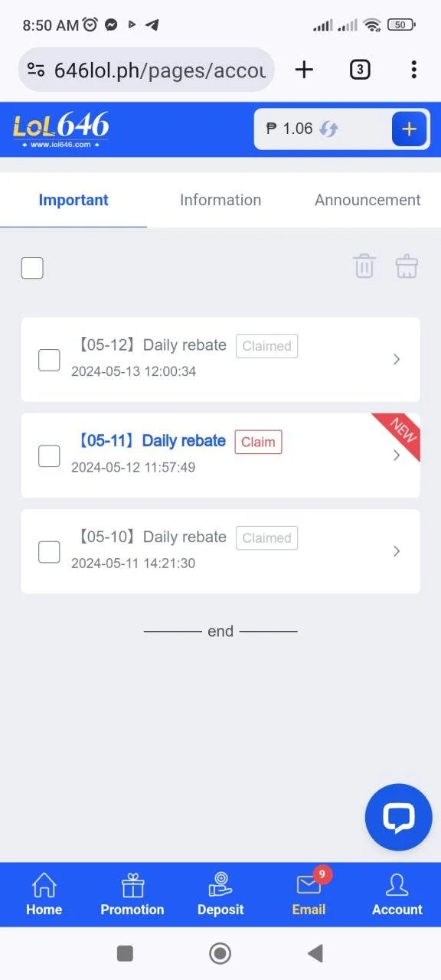This screenshot has width=441, height=980.
Task: Tap the LOL646 logo
Action: point(61,129)
